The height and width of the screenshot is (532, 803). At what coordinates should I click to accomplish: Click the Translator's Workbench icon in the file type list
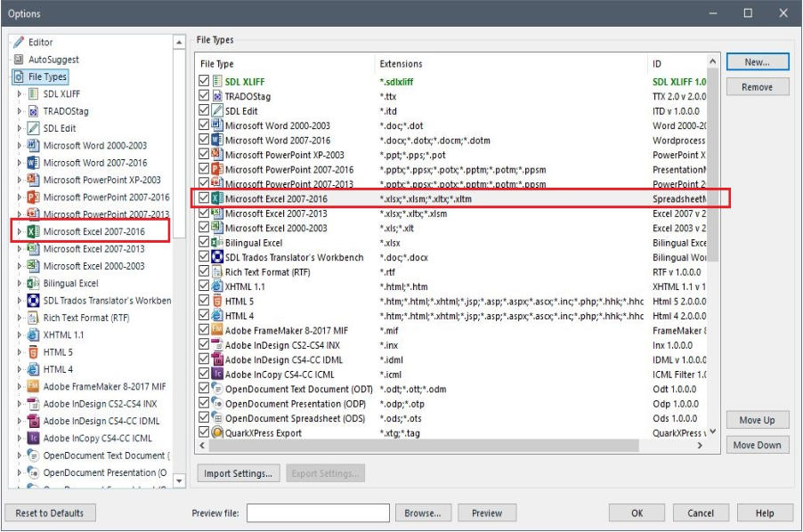217,257
